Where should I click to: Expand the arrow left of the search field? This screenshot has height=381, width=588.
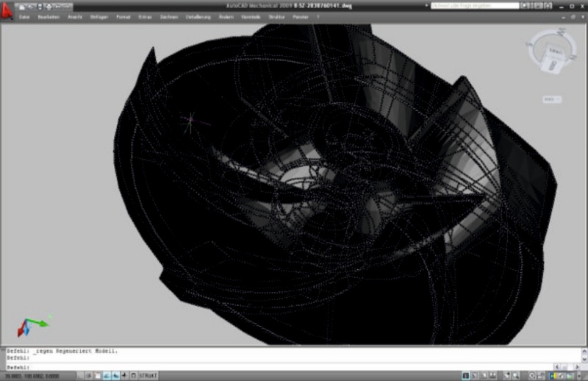point(427,6)
